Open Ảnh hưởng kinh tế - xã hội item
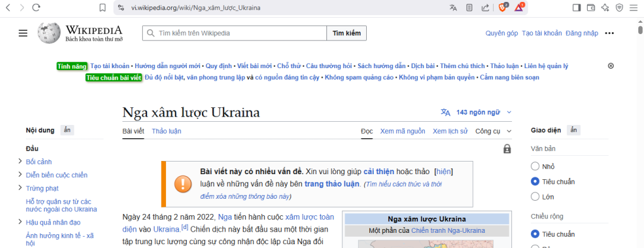Screen dimensions: 644x248 tap(60, 239)
